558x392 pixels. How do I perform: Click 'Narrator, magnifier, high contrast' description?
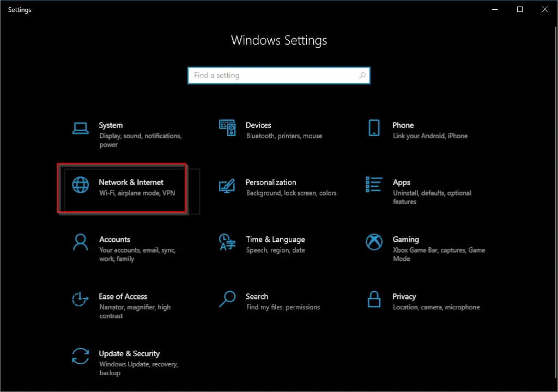coord(135,311)
